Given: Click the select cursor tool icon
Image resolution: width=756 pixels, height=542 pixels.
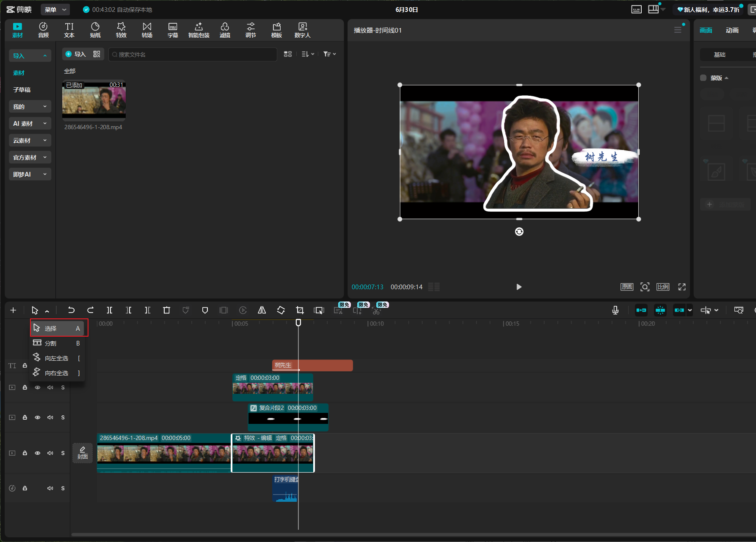Looking at the screenshot, I should pyautogui.click(x=35, y=310).
